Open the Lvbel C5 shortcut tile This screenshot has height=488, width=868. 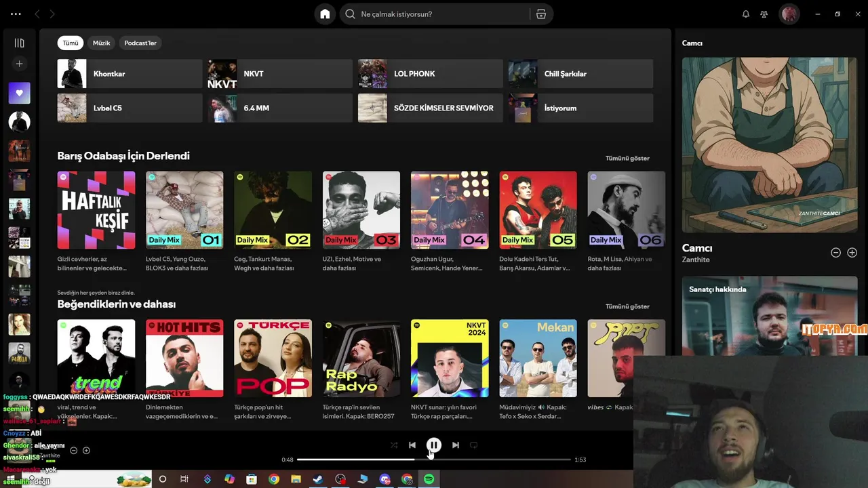point(130,108)
